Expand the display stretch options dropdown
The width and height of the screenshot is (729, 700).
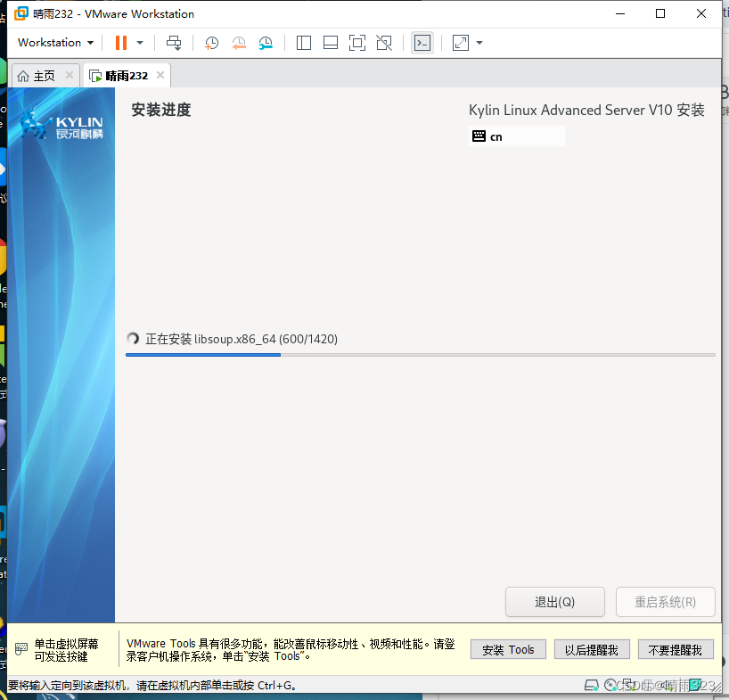[479, 43]
